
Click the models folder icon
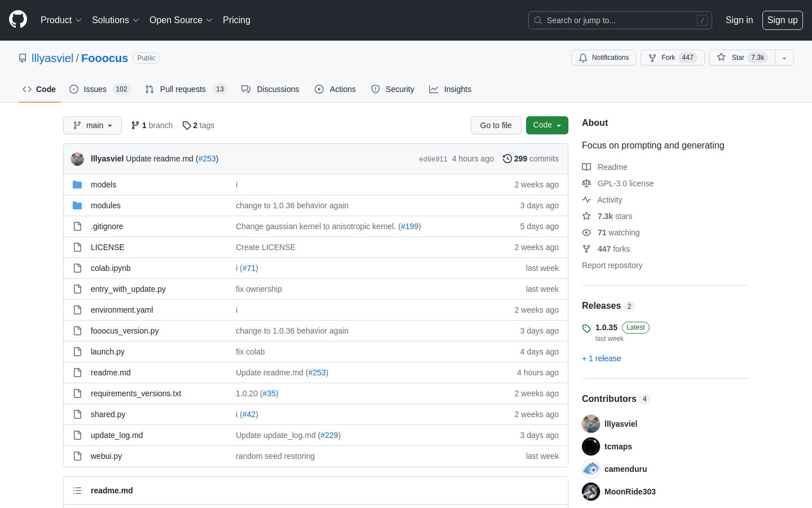point(77,185)
